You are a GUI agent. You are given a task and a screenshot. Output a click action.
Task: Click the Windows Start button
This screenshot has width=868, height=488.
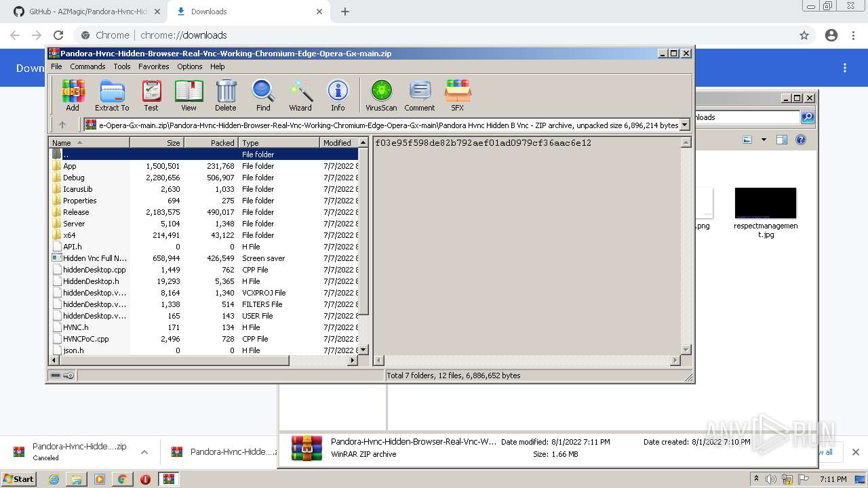[x=19, y=479]
